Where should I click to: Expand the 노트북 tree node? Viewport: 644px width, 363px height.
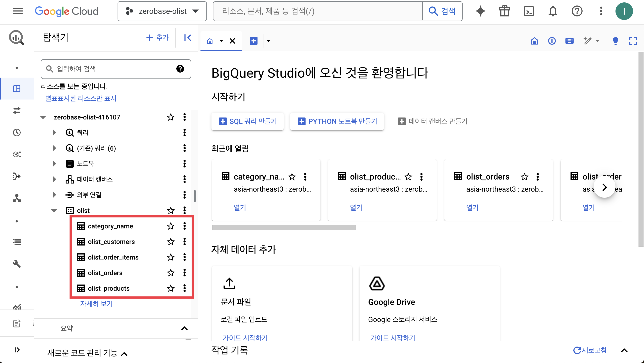tap(54, 164)
